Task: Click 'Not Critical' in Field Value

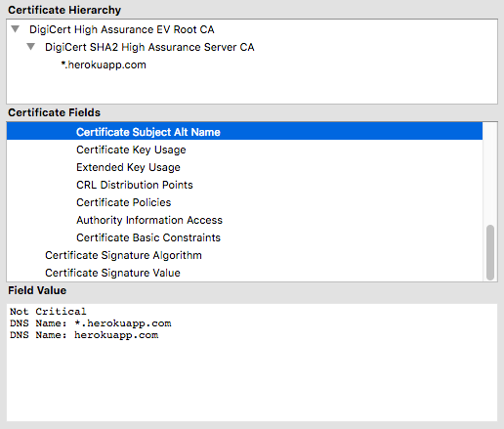Action: (48, 312)
